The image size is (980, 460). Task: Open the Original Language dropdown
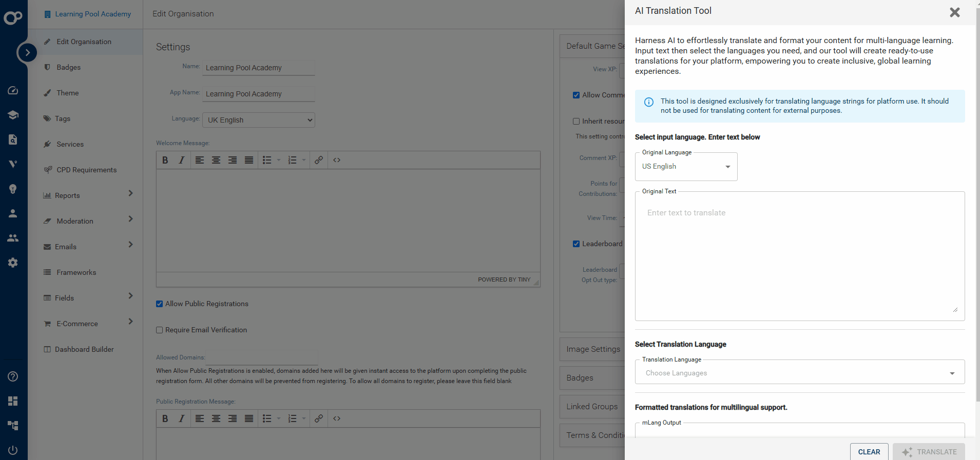pyautogui.click(x=686, y=167)
